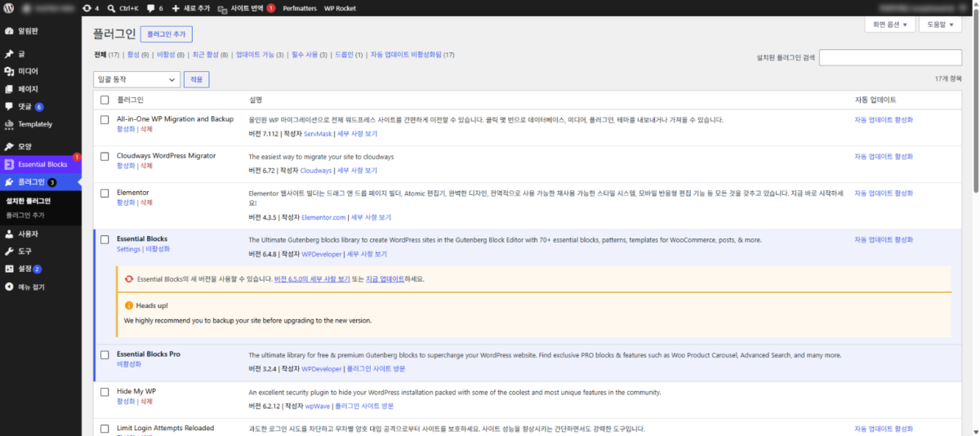This screenshot has width=980, height=436.
Task: Expand the 화면 옵션 screen options
Action: click(x=889, y=24)
